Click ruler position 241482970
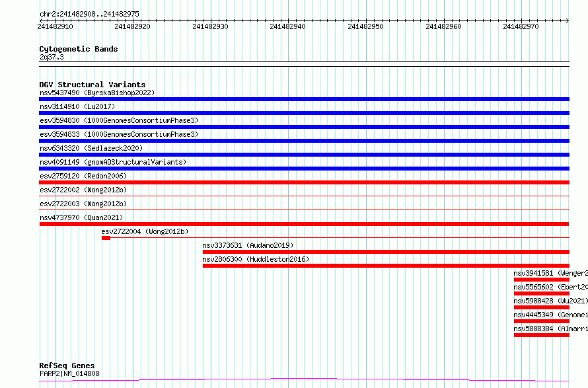Screen dimensions: 588x388 521,26
